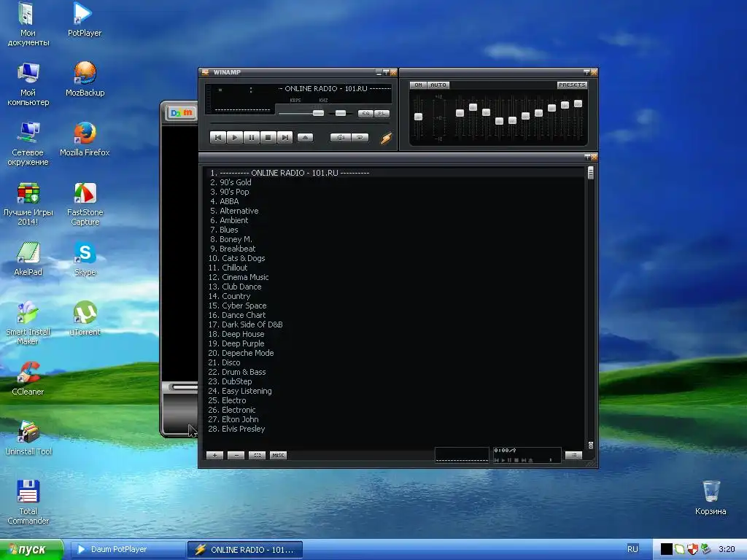
Task: Click the Winamp volume slider handle
Action: [x=318, y=113]
